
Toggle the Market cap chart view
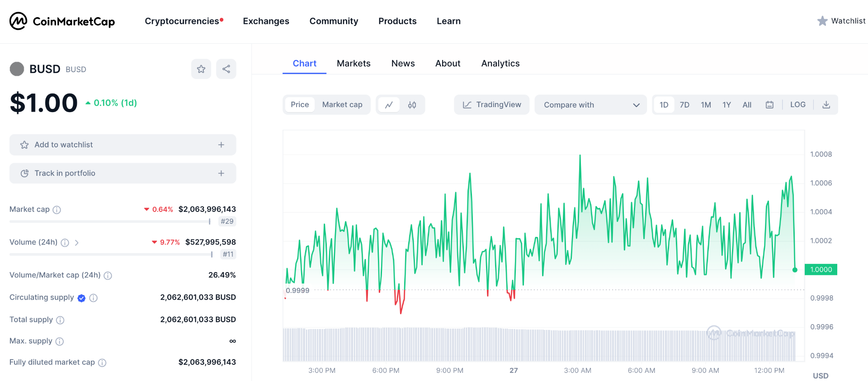tap(342, 105)
